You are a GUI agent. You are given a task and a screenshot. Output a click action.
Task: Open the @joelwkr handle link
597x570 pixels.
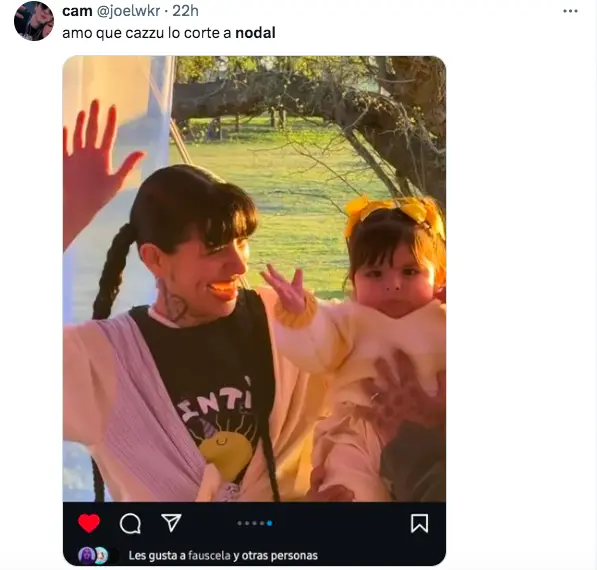point(128,11)
